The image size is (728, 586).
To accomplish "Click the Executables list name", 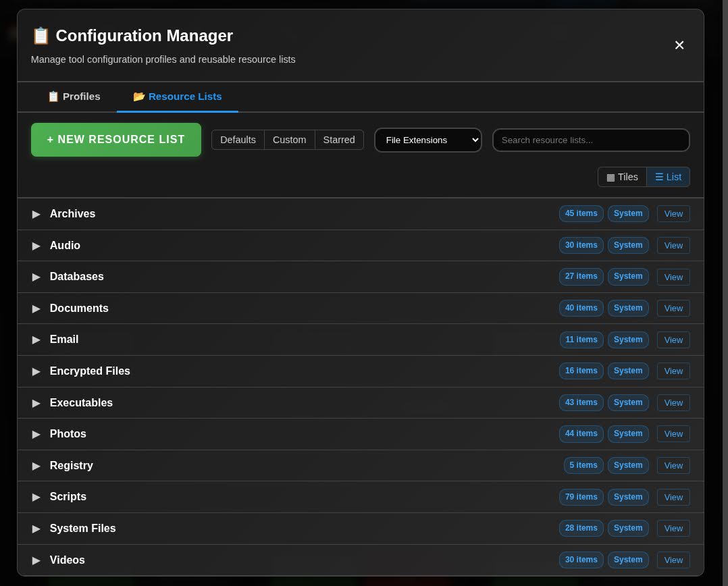I will coord(81,403).
